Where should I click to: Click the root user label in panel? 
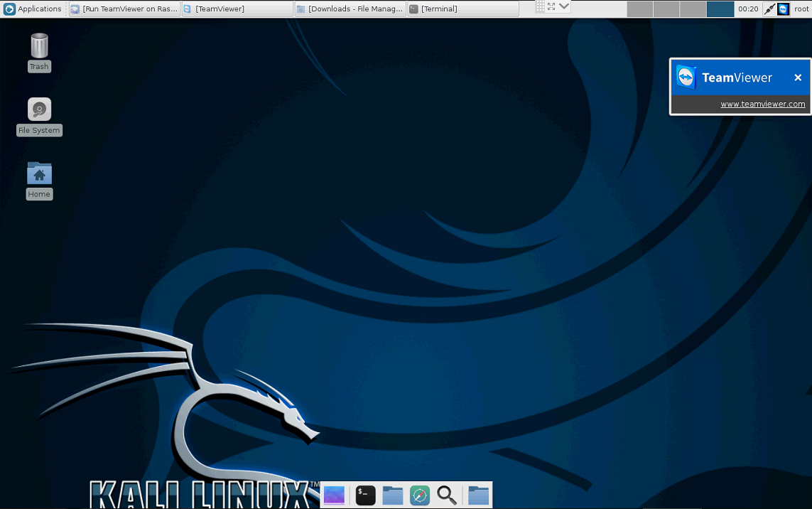point(801,9)
